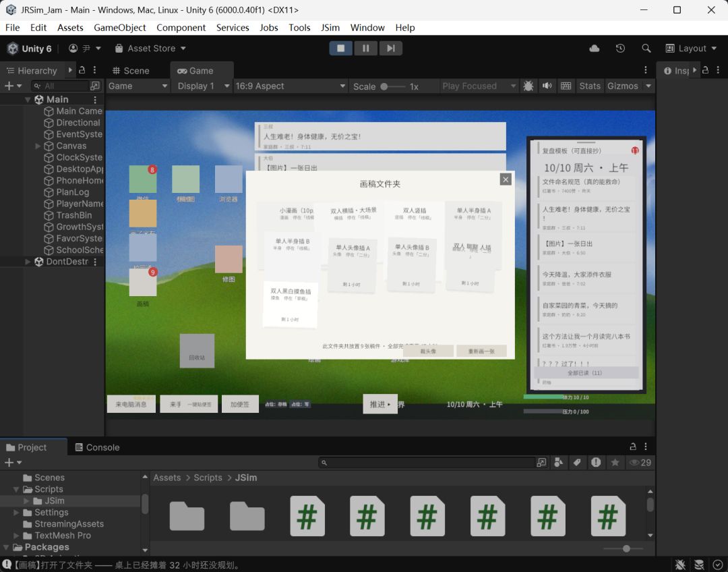728x572 pixels.
Task: Toggle the Game view debug bug icon
Action: (x=528, y=86)
